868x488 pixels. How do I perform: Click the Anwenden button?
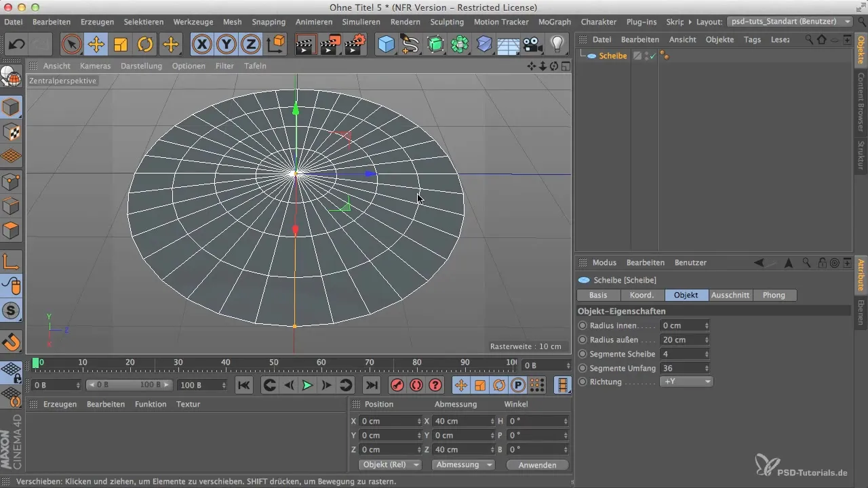pyautogui.click(x=537, y=465)
